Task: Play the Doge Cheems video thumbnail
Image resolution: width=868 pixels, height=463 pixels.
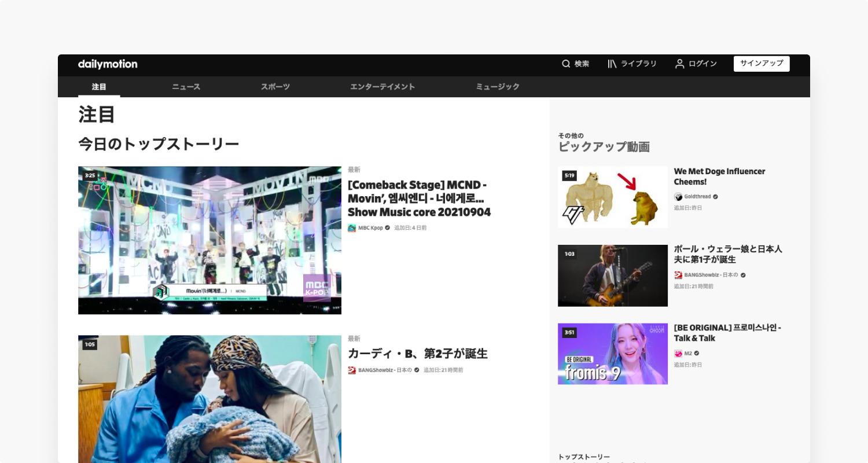Action: 613,197
